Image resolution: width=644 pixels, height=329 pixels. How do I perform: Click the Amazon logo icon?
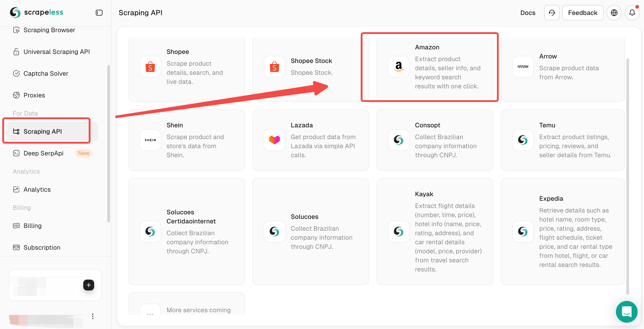(x=399, y=67)
